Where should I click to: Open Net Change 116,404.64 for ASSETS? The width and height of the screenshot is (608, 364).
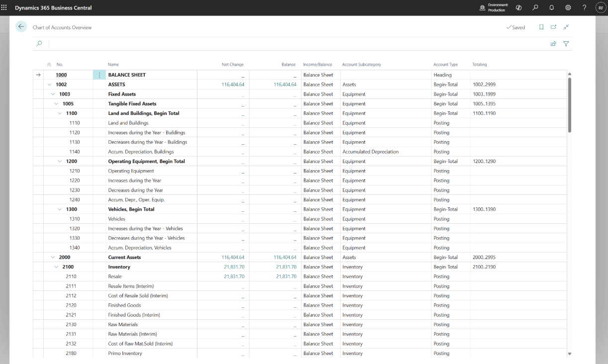click(x=233, y=85)
